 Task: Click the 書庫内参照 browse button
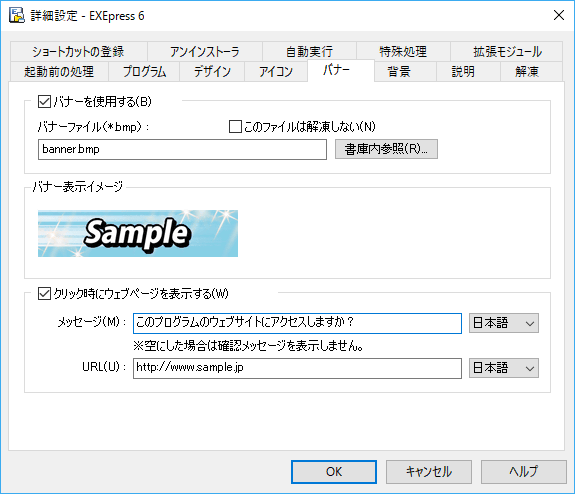point(386,149)
